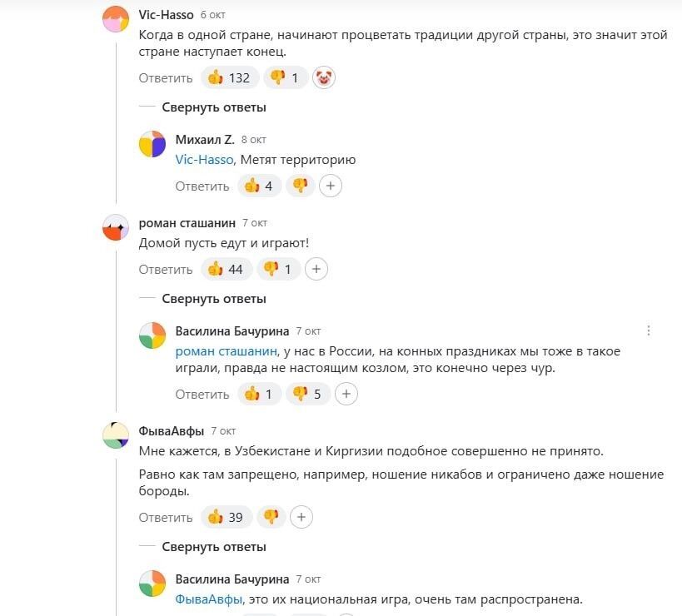Collapse replies under Vic-Hasso's comment
The height and width of the screenshot is (616, 682).
214,107
